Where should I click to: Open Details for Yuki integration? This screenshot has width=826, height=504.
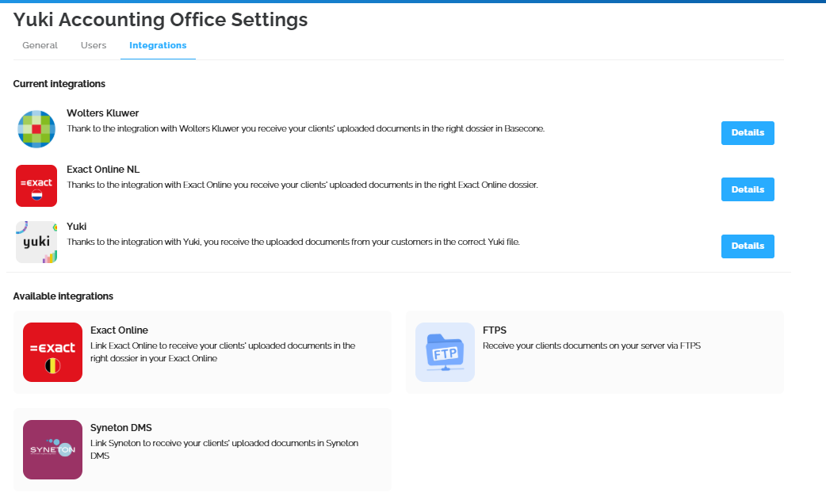[748, 246]
